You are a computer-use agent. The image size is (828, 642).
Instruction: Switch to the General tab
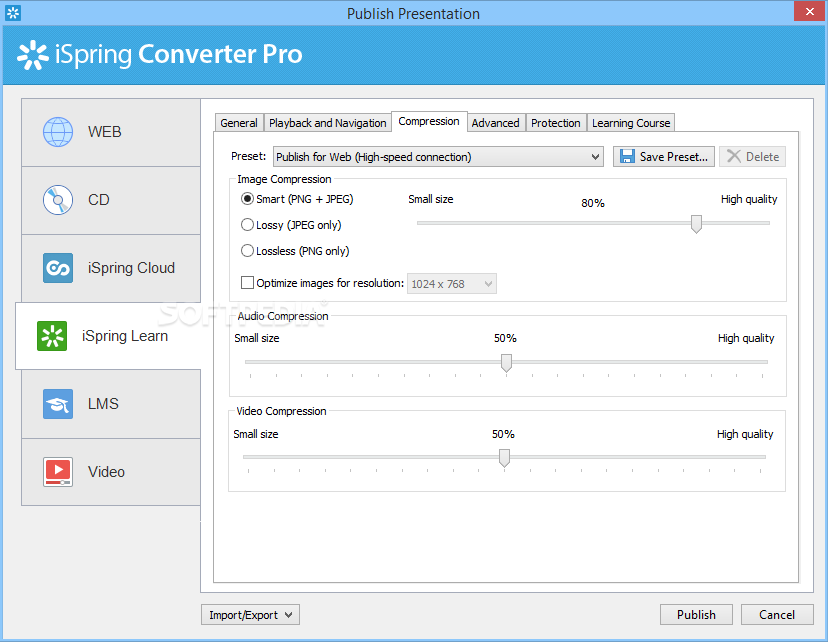[x=239, y=123]
